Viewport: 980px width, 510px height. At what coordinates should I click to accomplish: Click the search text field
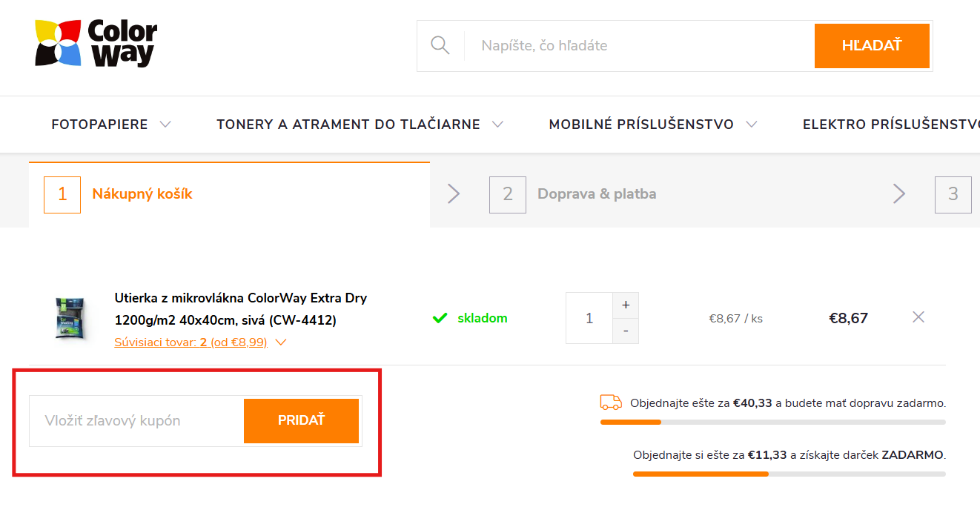[638, 45]
